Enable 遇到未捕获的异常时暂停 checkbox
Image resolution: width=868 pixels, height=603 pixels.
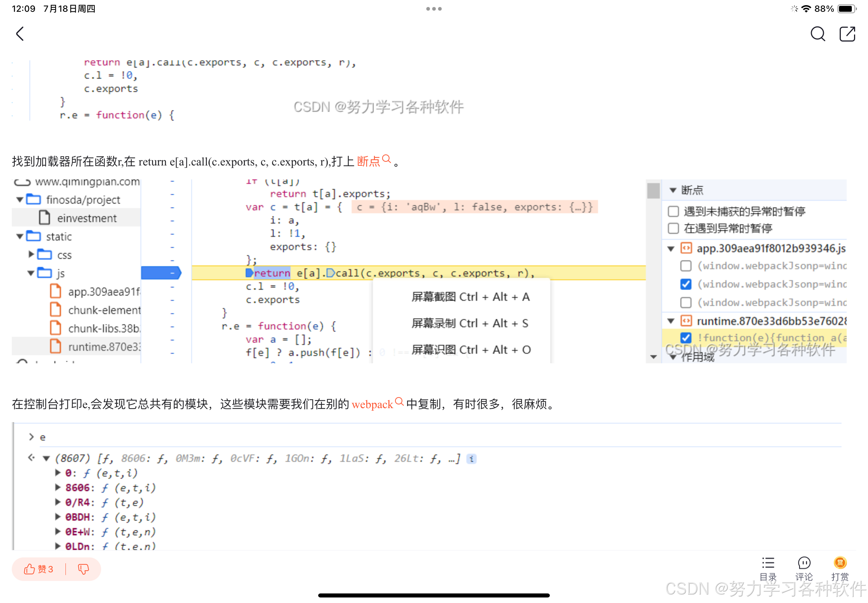[673, 211]
